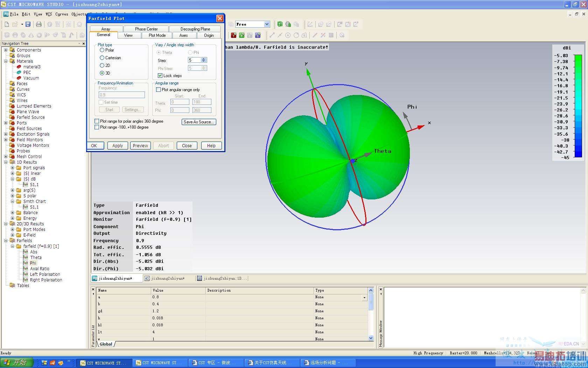Click the Help button in the dialog
Screen dimensions: 588x368
[211, 145]
